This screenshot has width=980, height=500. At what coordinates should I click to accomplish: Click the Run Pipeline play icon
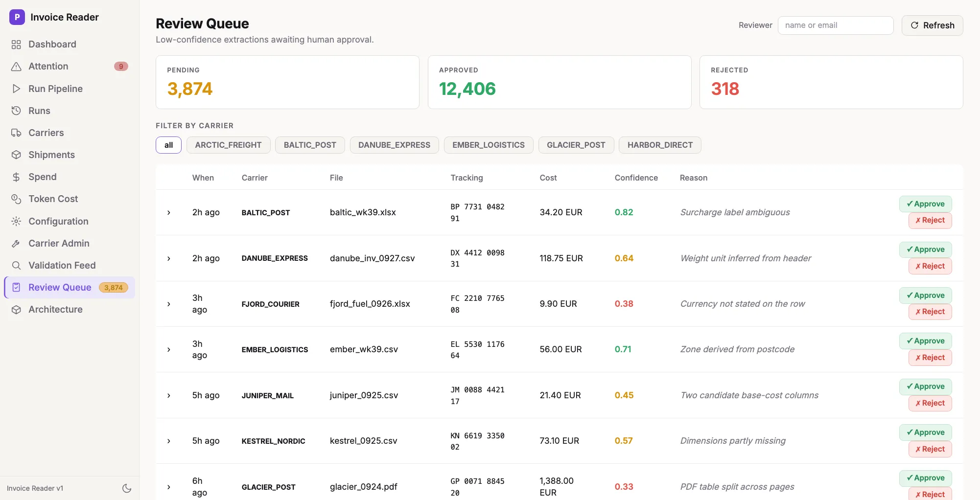tap(16, 89)
